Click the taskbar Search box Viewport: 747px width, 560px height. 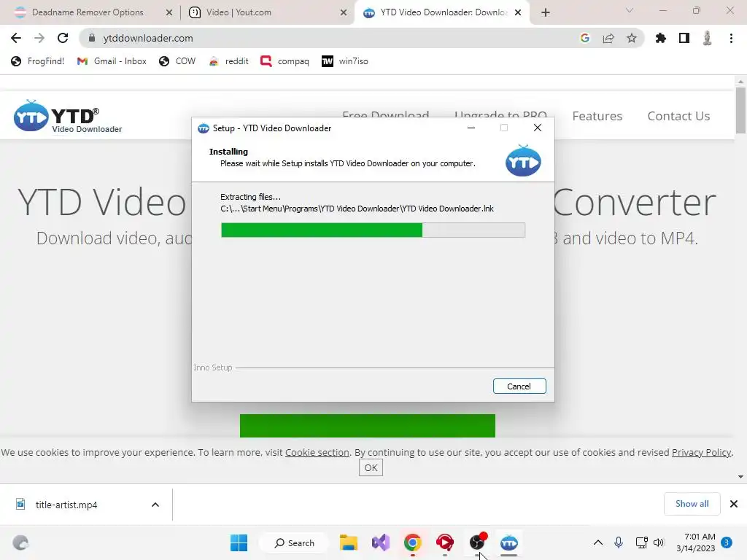(295, 542)
